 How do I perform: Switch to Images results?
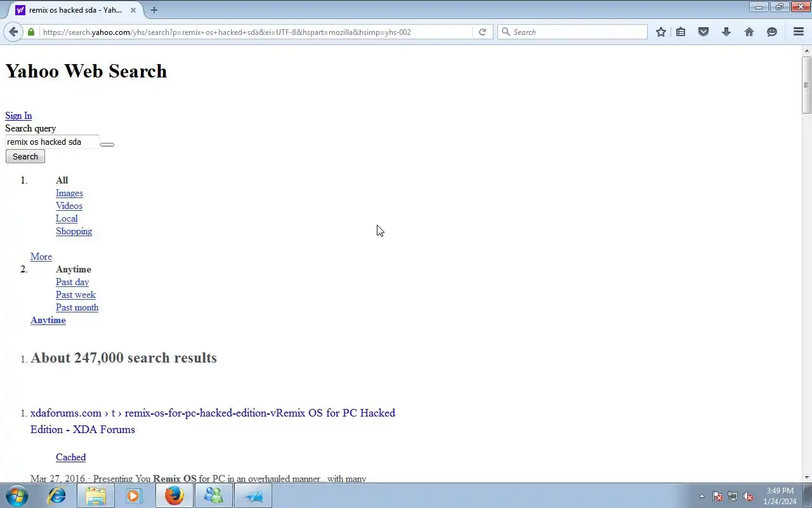69,193
